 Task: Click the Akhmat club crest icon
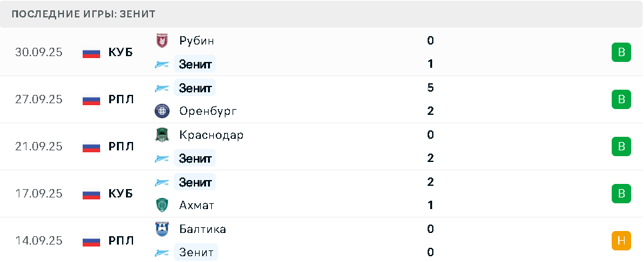[161, 205]
